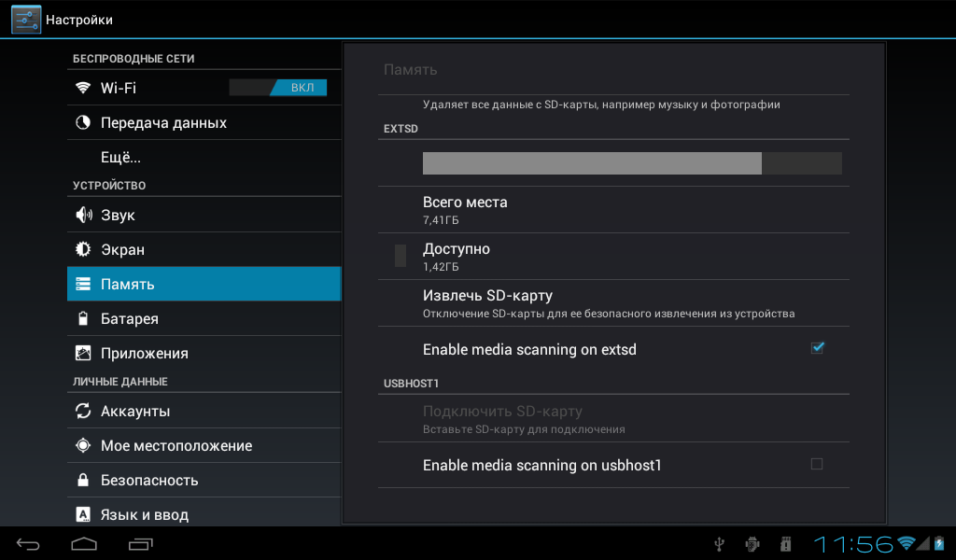Open Экран settings

pyautogui.click(x=204, y=249)
